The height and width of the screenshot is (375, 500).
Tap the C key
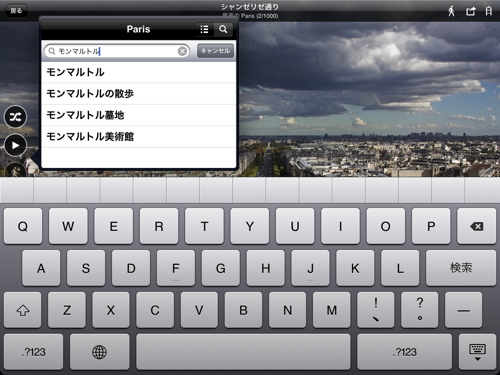(155, 310)
